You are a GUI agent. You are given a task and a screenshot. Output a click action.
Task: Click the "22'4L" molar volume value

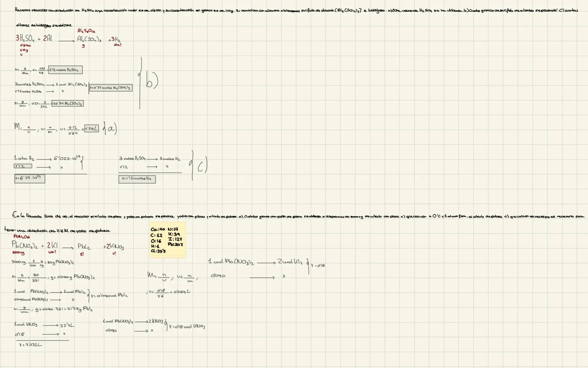coord(67,325)
